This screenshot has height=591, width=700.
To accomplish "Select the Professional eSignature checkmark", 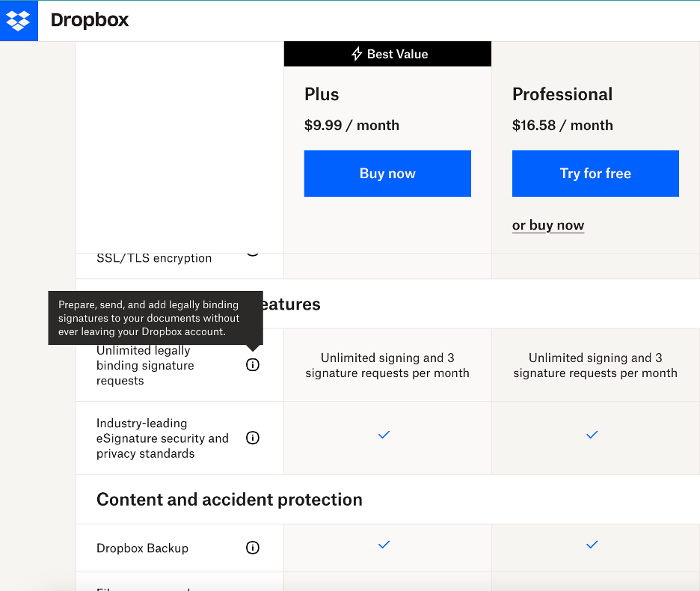I will point(592,434).
